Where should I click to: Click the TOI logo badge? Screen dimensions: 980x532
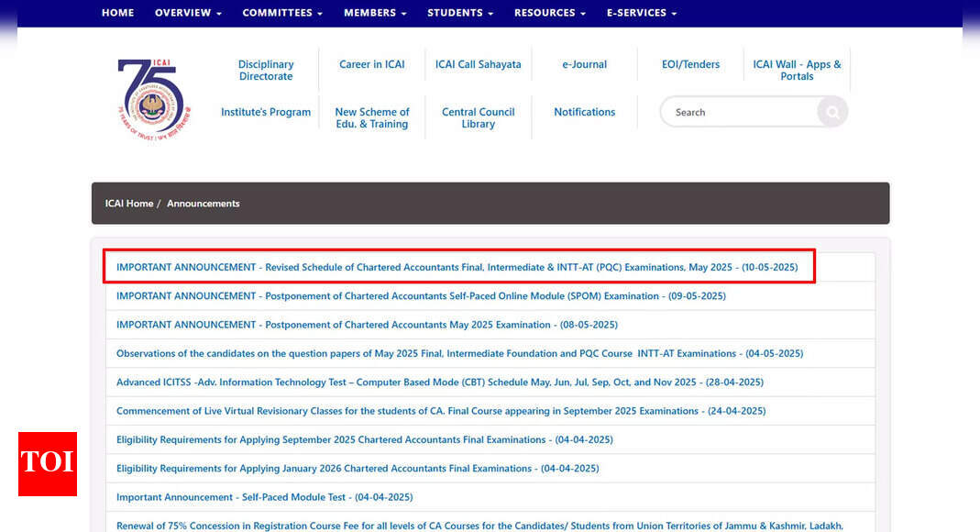point(48,463)
